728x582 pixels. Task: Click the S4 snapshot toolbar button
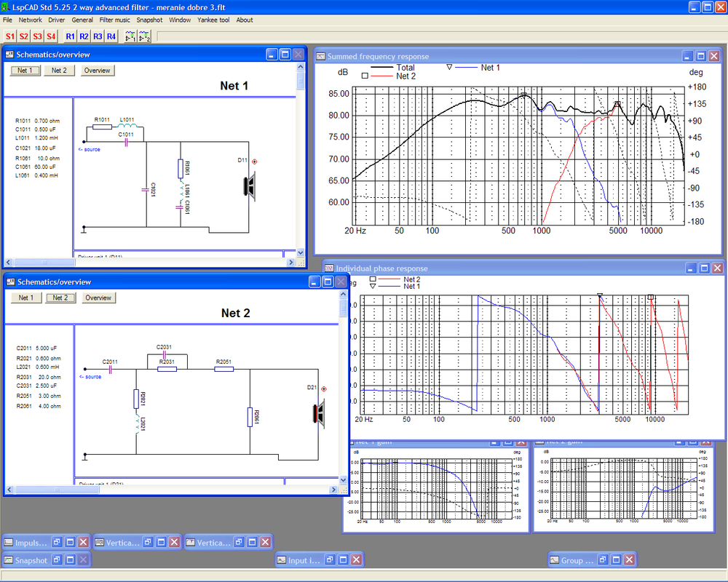point(51,36)
